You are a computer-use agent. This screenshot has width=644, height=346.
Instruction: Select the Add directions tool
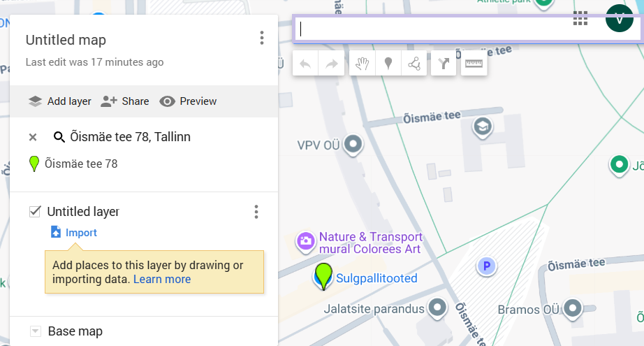click(444, 64)
